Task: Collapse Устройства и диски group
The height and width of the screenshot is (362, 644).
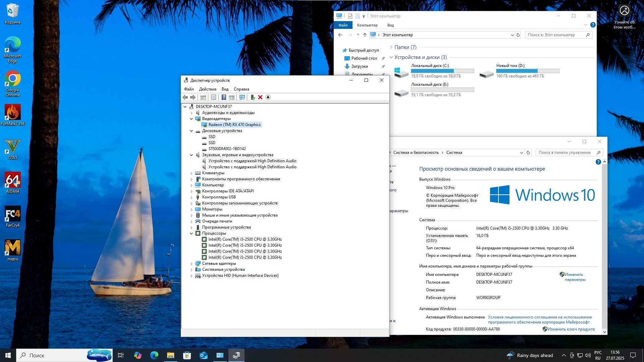Action: [391, 57]
